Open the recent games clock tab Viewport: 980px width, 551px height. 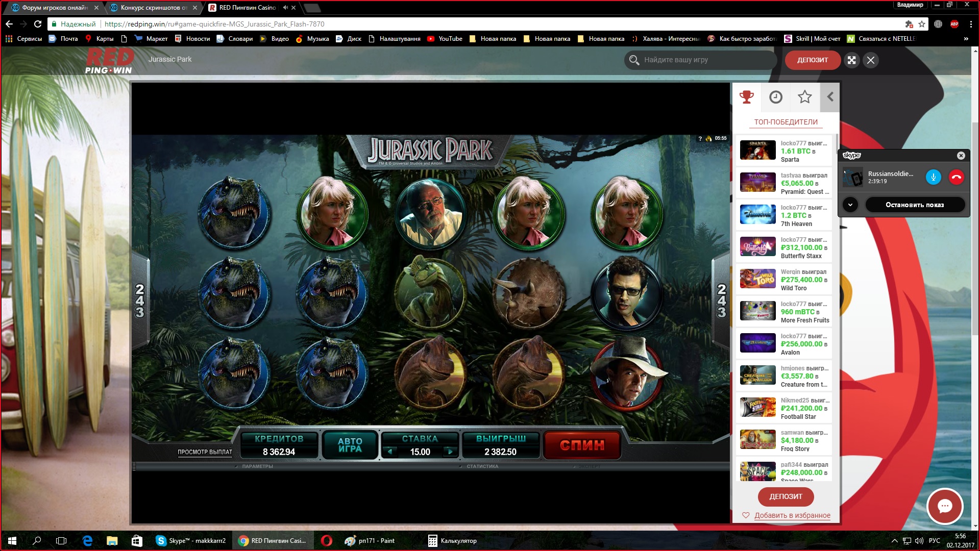(775, 97)
